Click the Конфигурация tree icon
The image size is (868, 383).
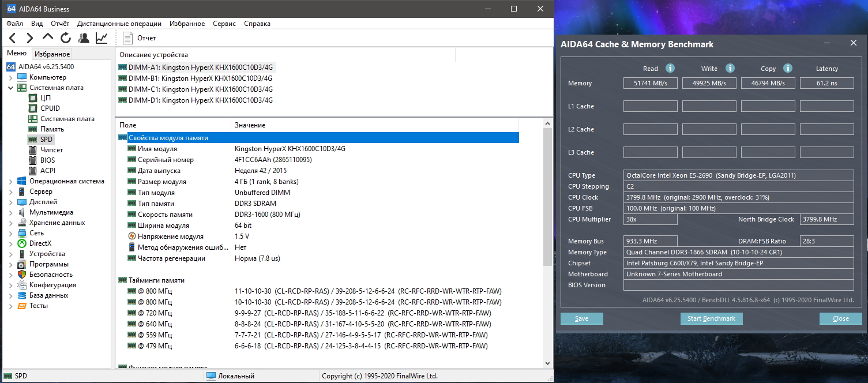click(x=22, y=285)
